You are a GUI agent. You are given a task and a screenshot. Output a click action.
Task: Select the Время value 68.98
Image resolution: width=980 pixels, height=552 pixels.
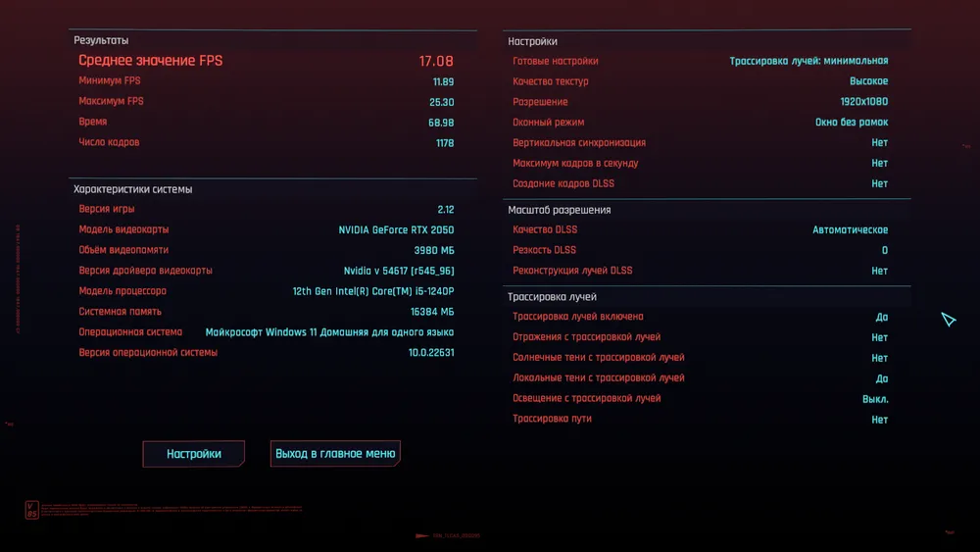441,124
